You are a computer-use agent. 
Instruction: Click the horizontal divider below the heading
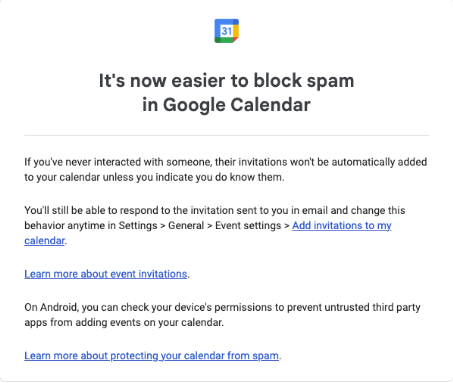click(x=226, y=135)
